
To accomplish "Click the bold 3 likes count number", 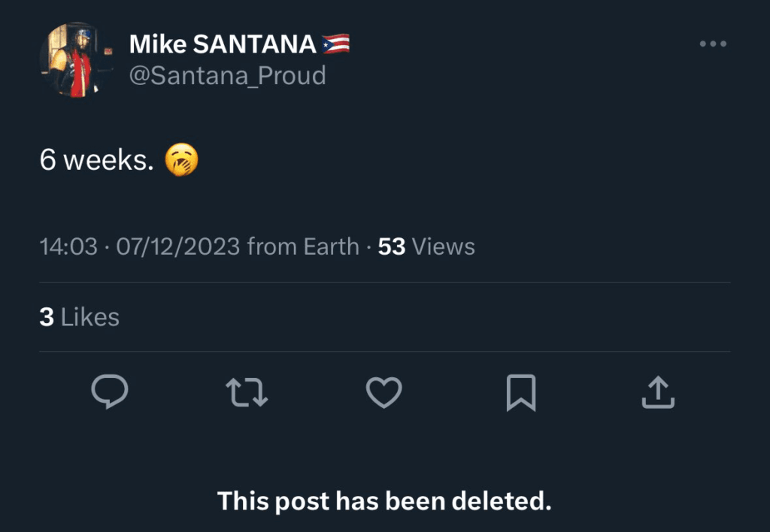I will [47, 317].
